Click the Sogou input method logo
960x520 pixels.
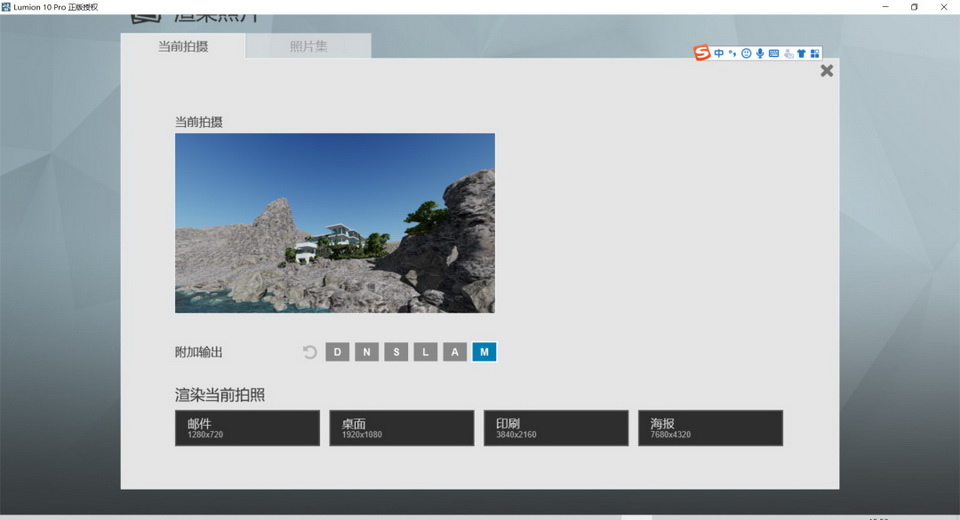[702, 53]
